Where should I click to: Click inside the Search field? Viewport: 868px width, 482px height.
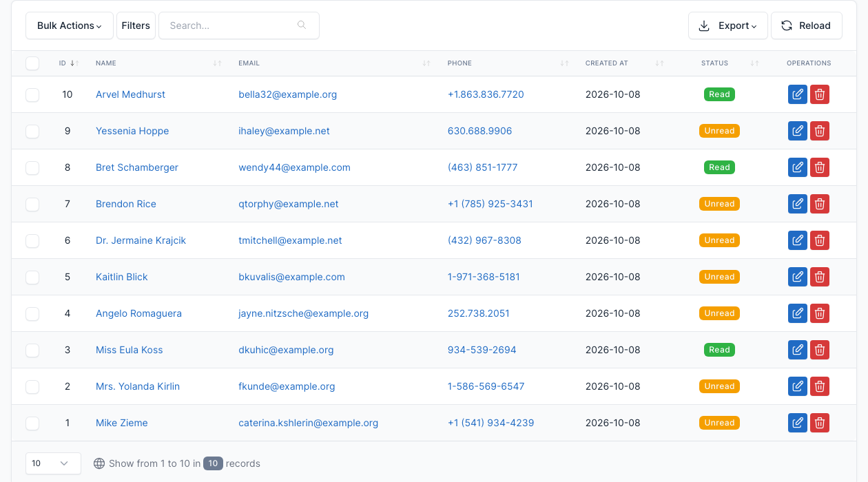239,25
